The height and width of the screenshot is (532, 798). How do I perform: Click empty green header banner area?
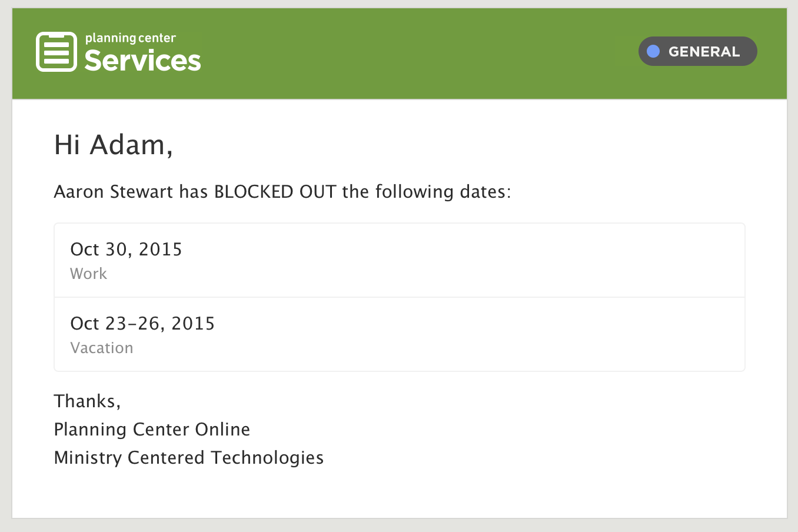pos(412,53)
